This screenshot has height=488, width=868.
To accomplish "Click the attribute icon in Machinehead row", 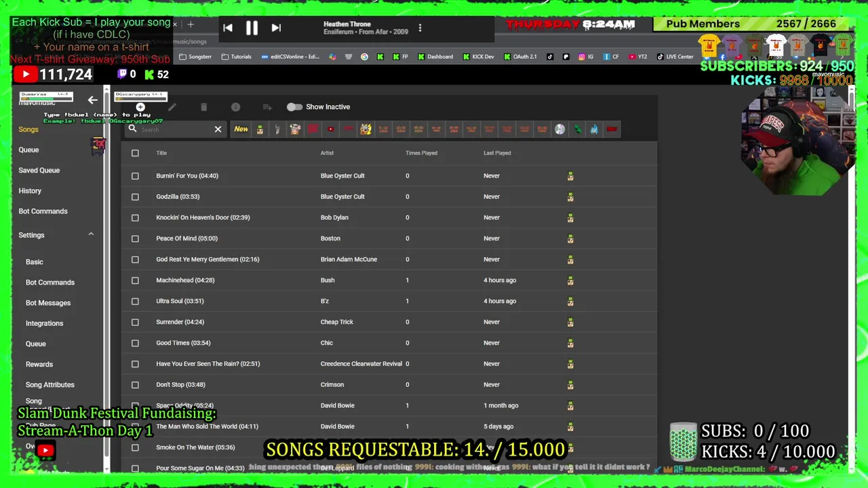I will pyautogui.click(x=570, y=281).
